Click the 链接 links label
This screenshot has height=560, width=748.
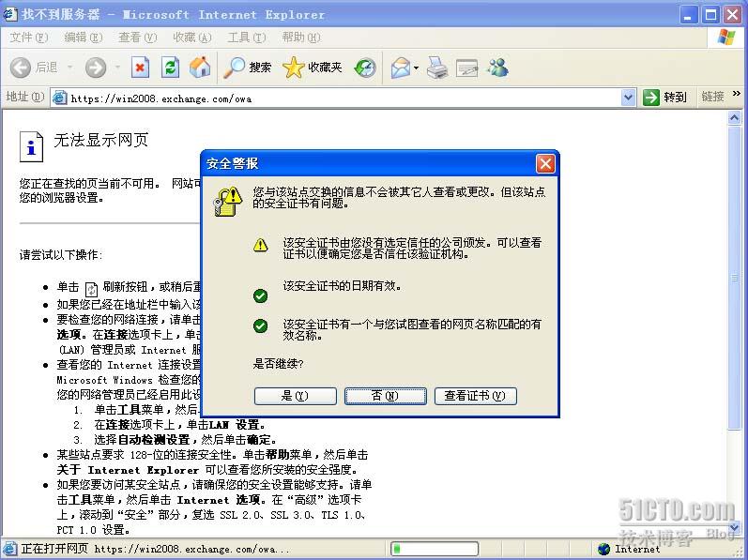[712, 97]
